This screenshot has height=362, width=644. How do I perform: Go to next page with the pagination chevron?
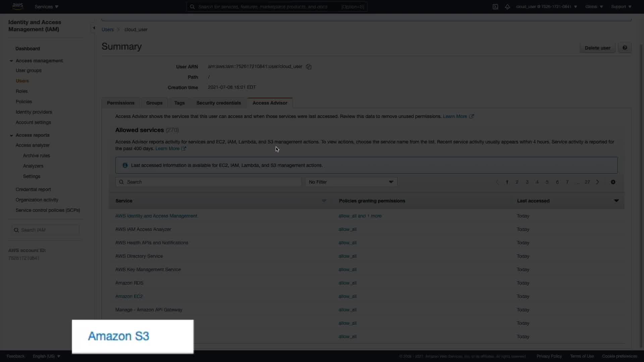[597, 182]
